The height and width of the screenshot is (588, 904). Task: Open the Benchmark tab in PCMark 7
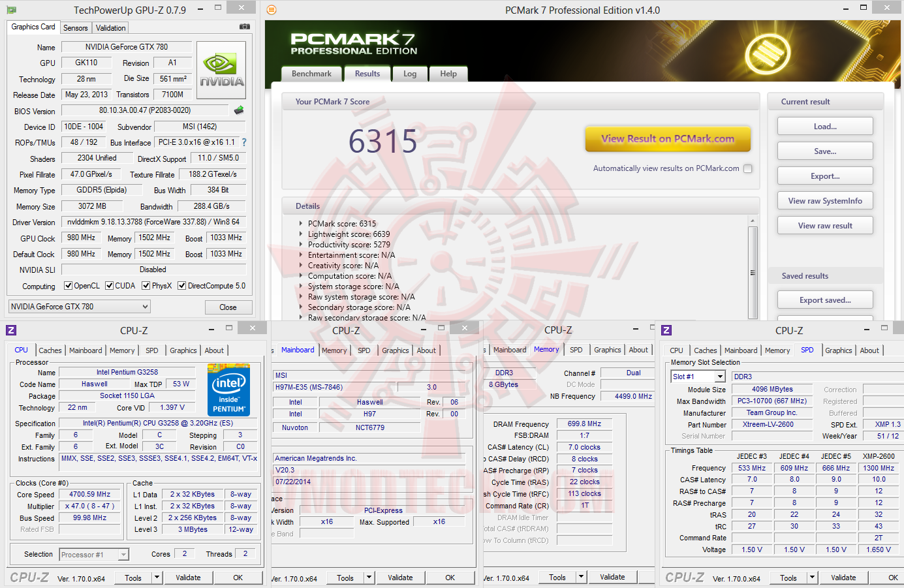311,74
